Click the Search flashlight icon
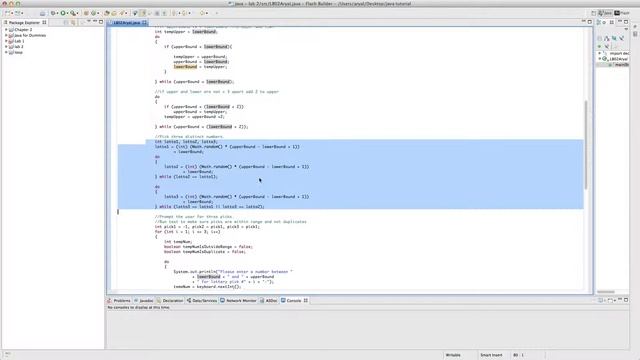This screenshot has height=360, width=640. pos(122,13)
